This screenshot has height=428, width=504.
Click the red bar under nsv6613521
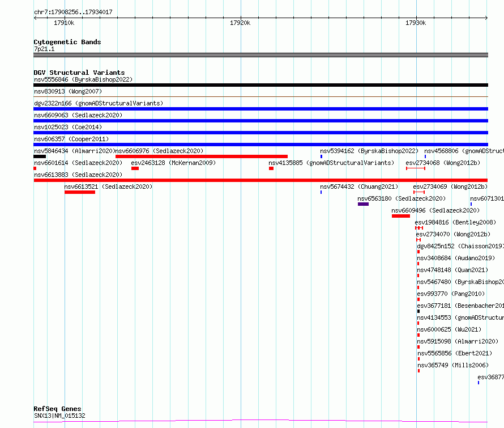click(x=80, y=192)
